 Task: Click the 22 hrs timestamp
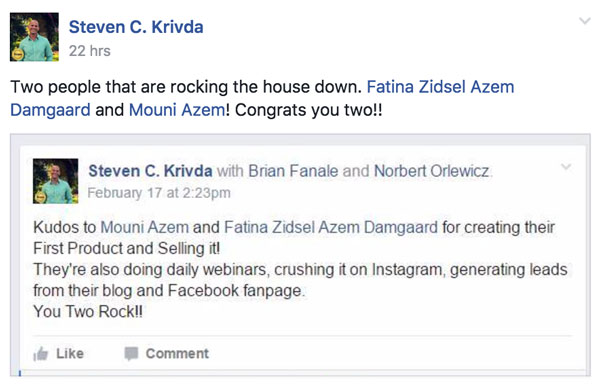(x=90, y=51)
